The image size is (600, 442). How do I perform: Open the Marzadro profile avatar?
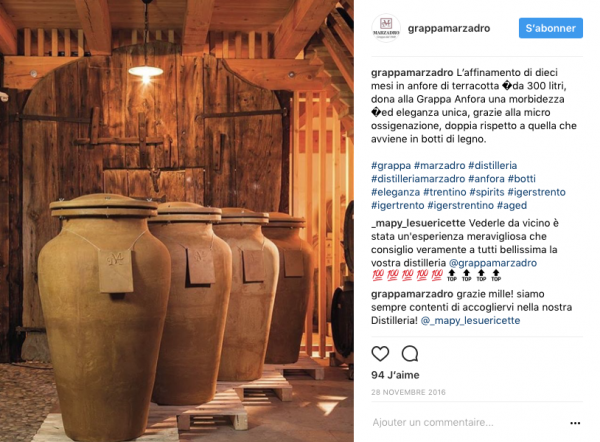click(386, 28)
